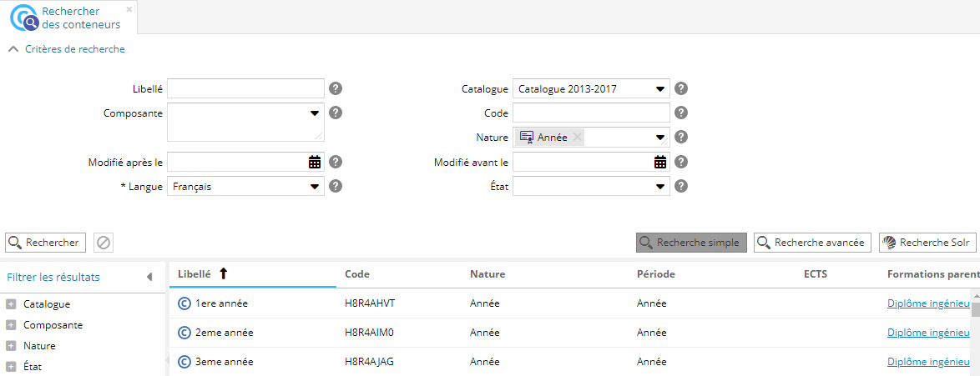Image resolution: width=980 pixels, height=376 pixels.
Task: Switch to Recherche Solr mode
Action: [x=927, y=243]
